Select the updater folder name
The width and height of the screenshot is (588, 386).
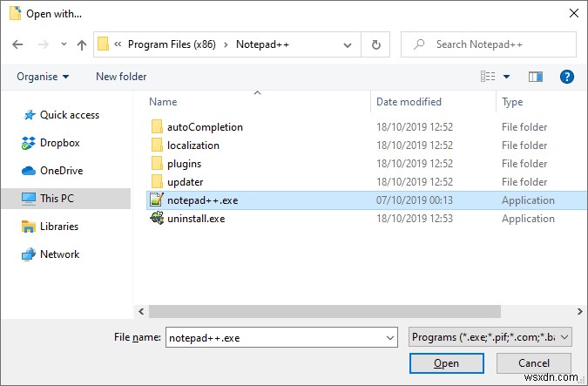[186, 182]
